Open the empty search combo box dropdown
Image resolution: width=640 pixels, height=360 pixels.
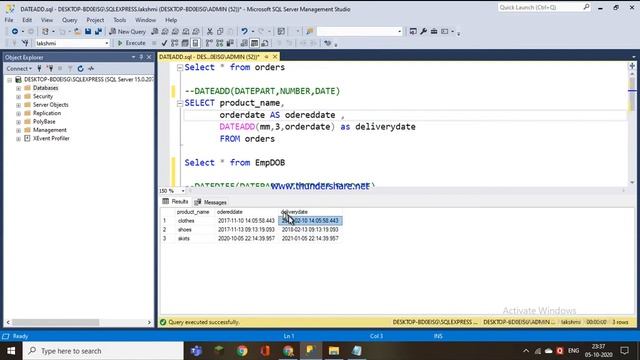point(399,31)
